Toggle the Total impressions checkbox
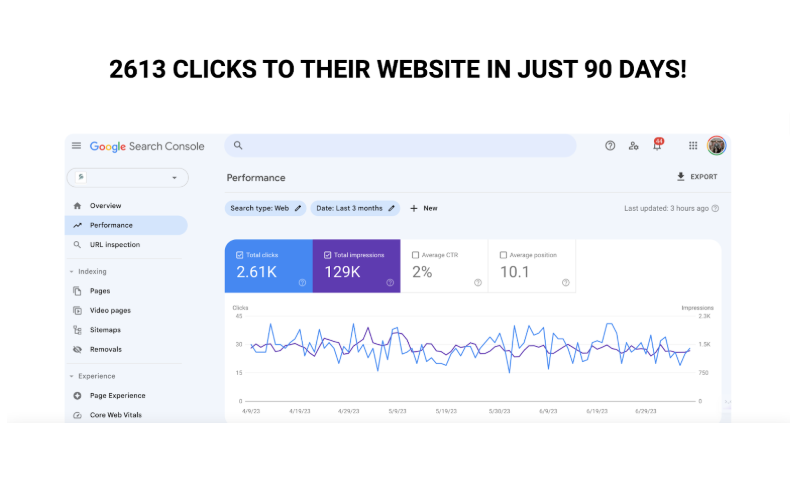Viewport: 790px width, 497px height. (327, 255)
